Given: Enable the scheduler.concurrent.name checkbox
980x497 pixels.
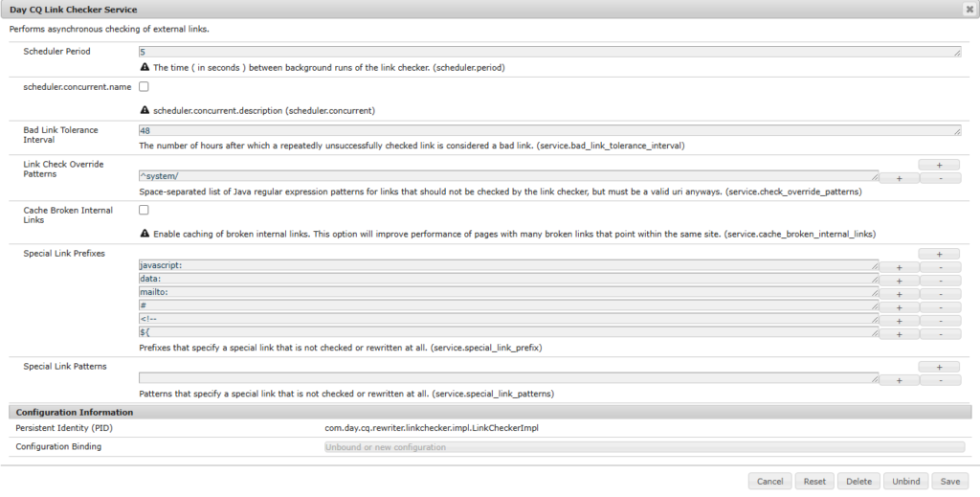Looking at the screenshot, I should [x=144, y=87].
